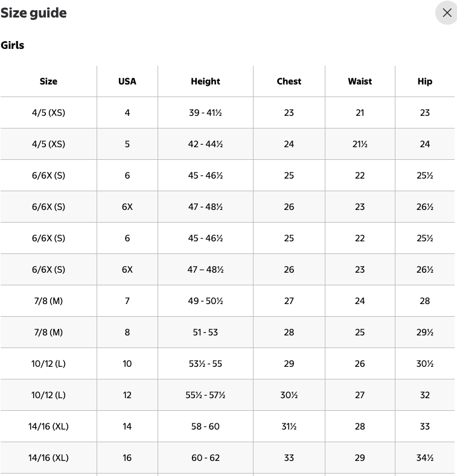The image size is (457, 476).
Task: Click the Girls section heading
Action: 13,45
